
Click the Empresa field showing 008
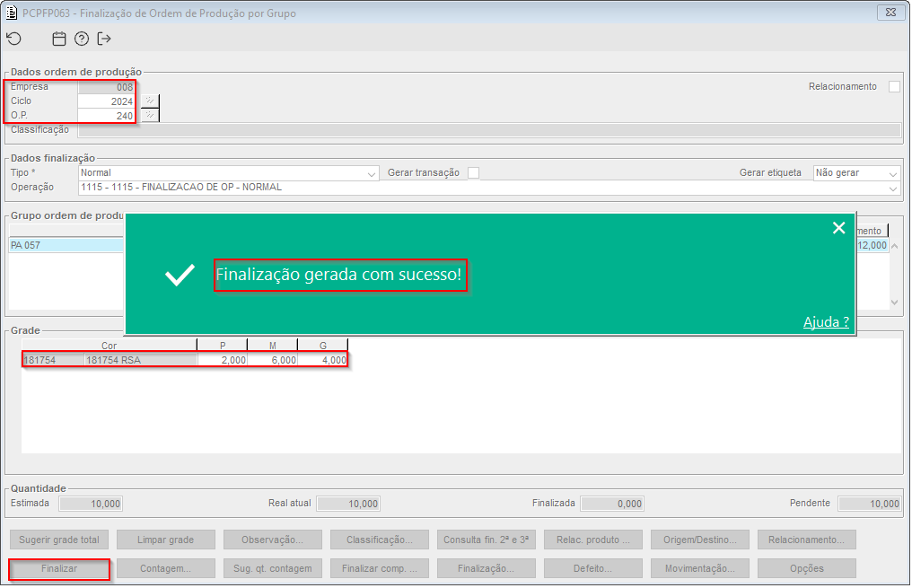[x=107, y=87]
